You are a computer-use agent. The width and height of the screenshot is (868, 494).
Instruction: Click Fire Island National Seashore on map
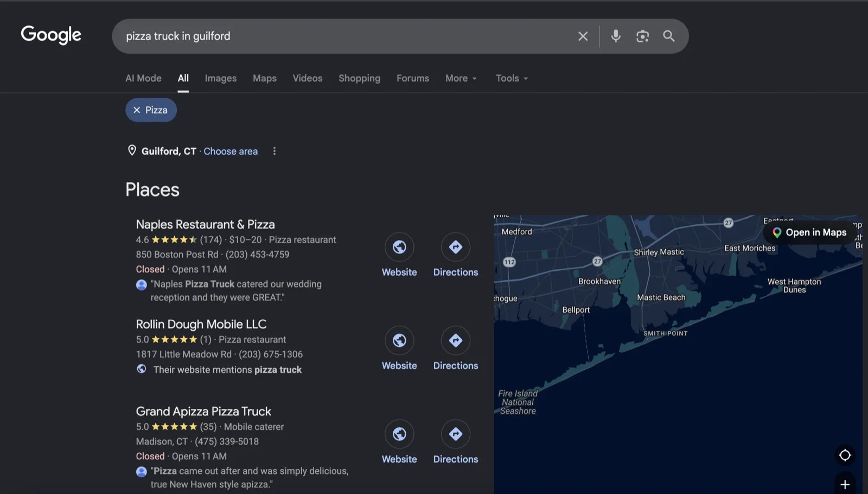coord(518,402)
